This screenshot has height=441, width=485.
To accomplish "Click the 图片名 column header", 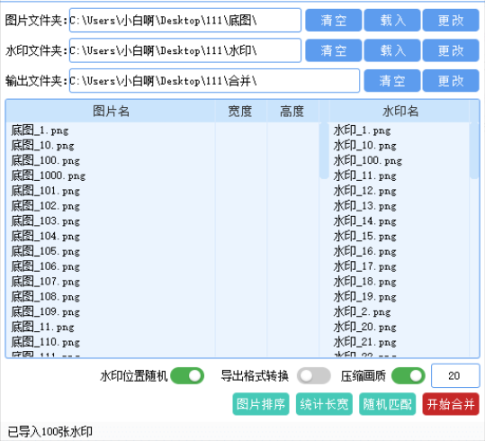I will click(111, 111).
